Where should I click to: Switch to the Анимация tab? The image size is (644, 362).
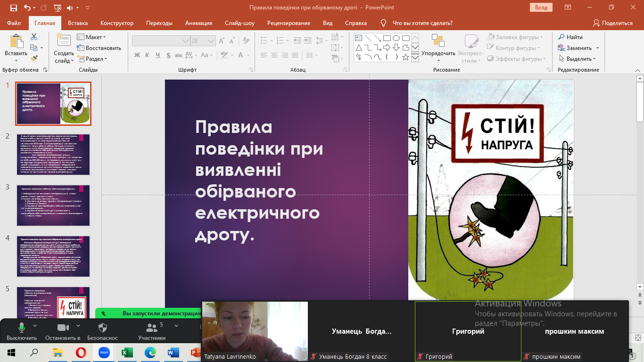[198, 23]
